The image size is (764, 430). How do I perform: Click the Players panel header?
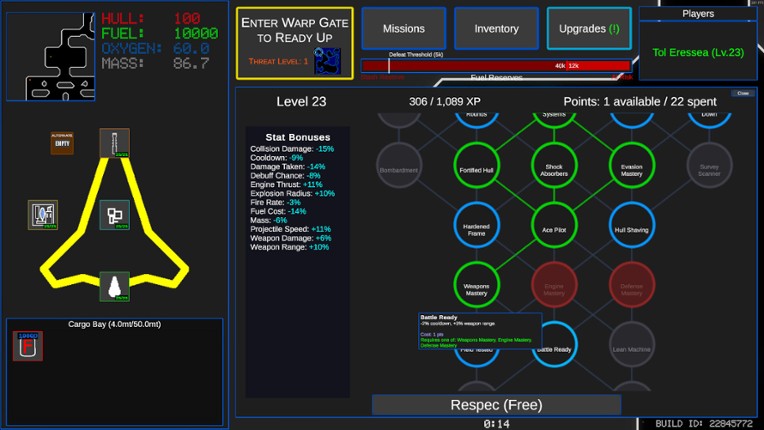[x=698, y=14]
